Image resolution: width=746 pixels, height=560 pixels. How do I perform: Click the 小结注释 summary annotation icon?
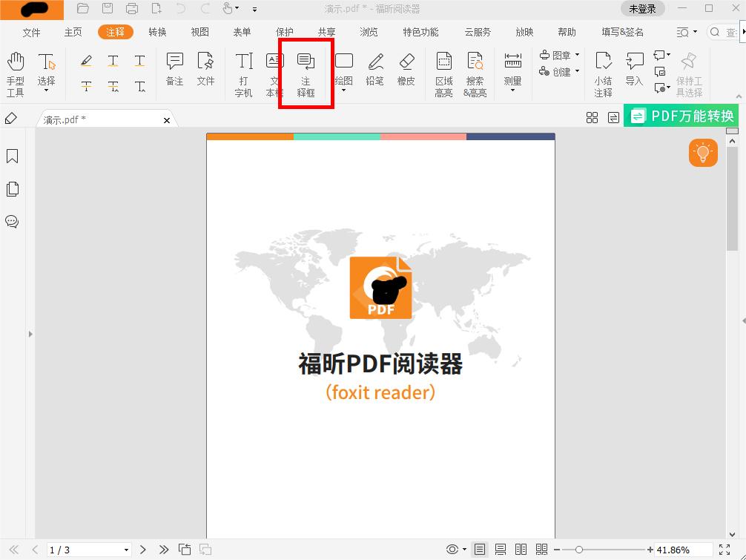click(603, 71)
